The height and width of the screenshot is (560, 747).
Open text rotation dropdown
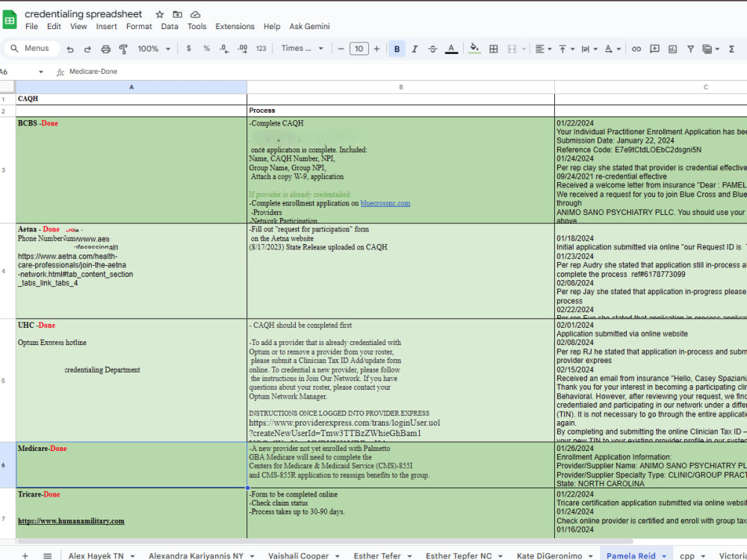(x=613, y=49)
